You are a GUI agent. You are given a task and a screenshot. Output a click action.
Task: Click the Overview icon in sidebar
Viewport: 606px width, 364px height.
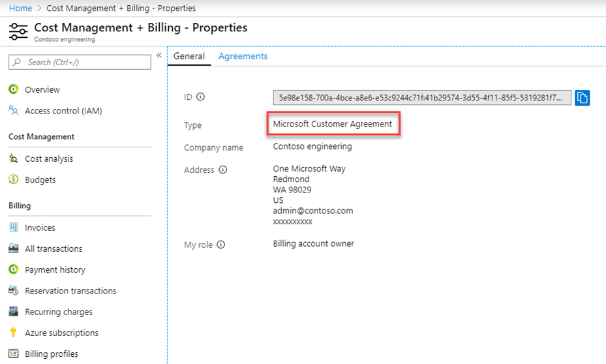[x=13, y=89]
